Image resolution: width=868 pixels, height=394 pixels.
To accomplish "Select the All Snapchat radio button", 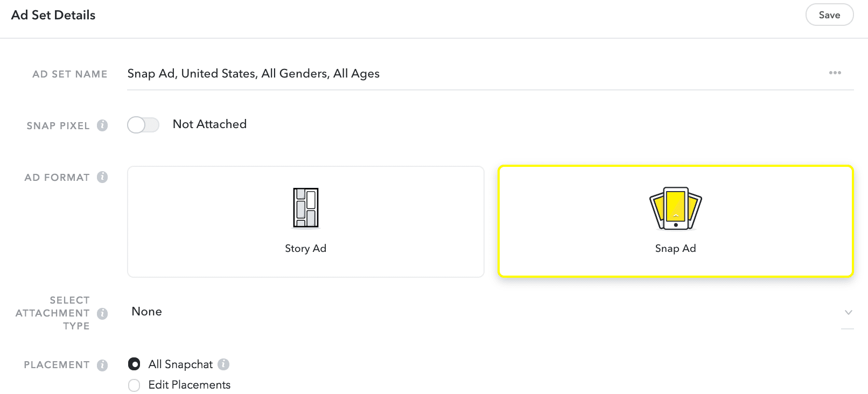I will pos(134,364).
